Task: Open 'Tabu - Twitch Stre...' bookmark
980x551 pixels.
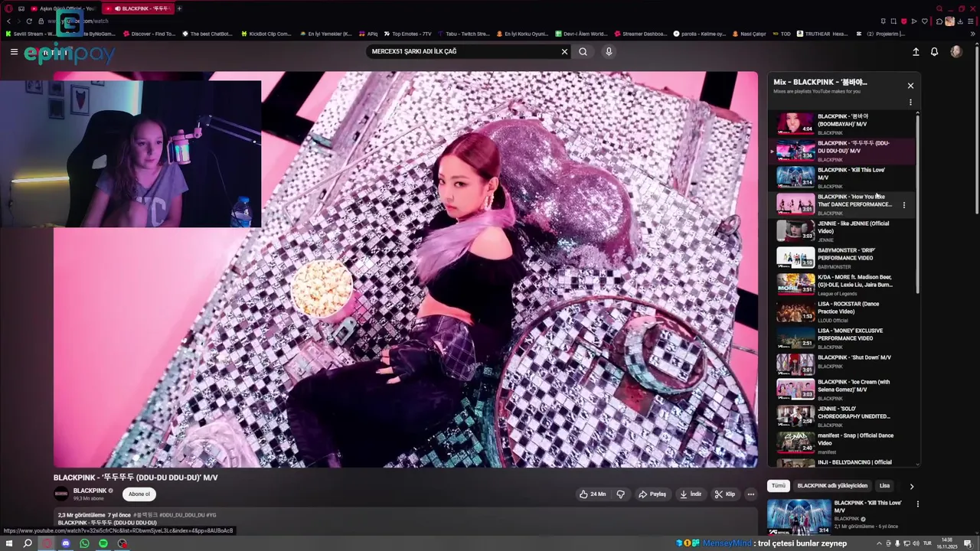Action: pyautogui.click(x=462, y=34)
